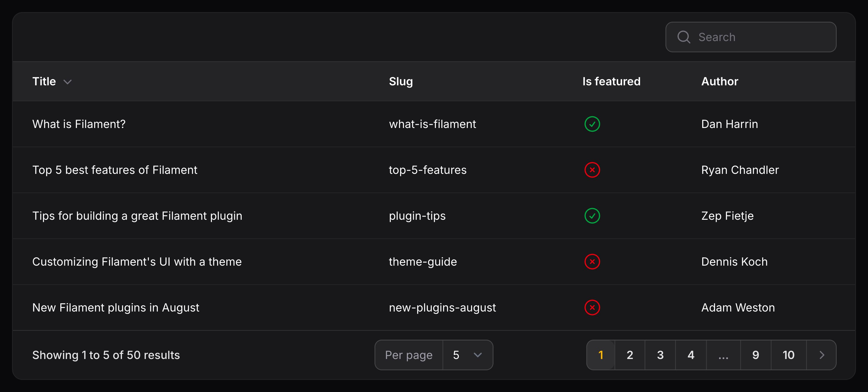Click red X icon in theme-guide row
The width and height of the screenshot is (868, 392).
(592, 262)
